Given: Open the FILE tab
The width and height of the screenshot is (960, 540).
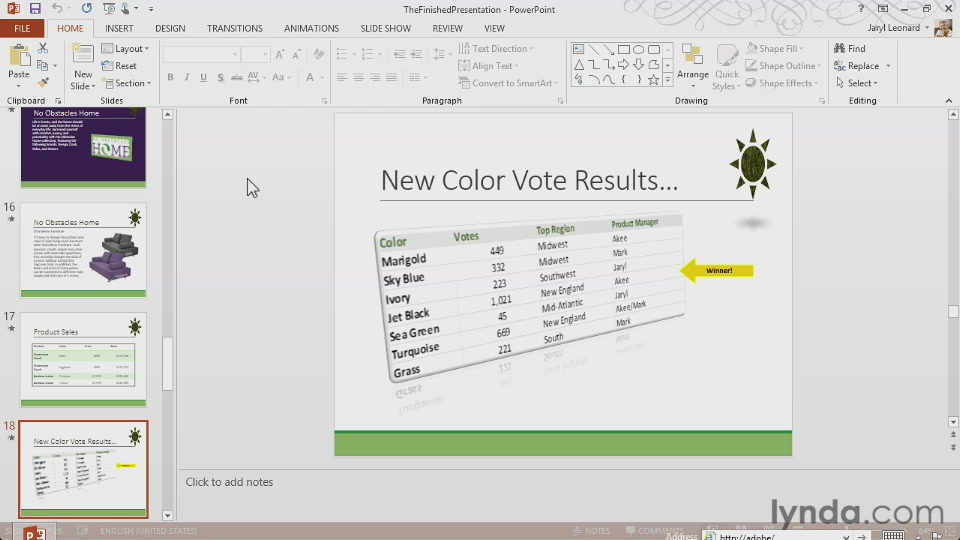Looking at the screenshot, I should click(x=22, y=28).
